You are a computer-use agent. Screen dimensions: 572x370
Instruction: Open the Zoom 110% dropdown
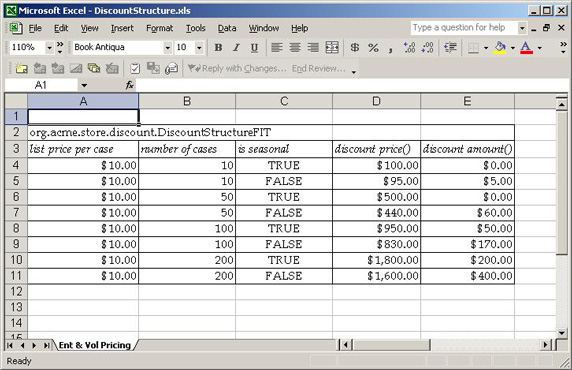click(x=49, y=47)
